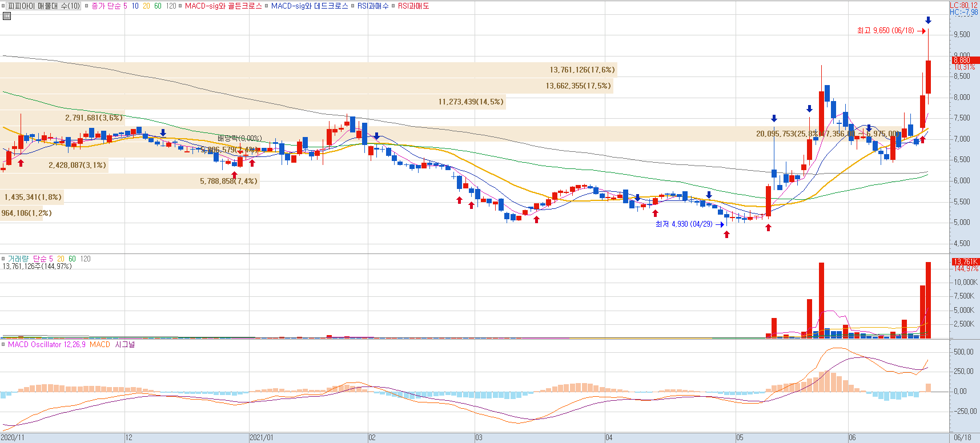The image size is (980, 443).
Task: Select volume profile bar 964,106(1.2%)
Action: point(22,213)
